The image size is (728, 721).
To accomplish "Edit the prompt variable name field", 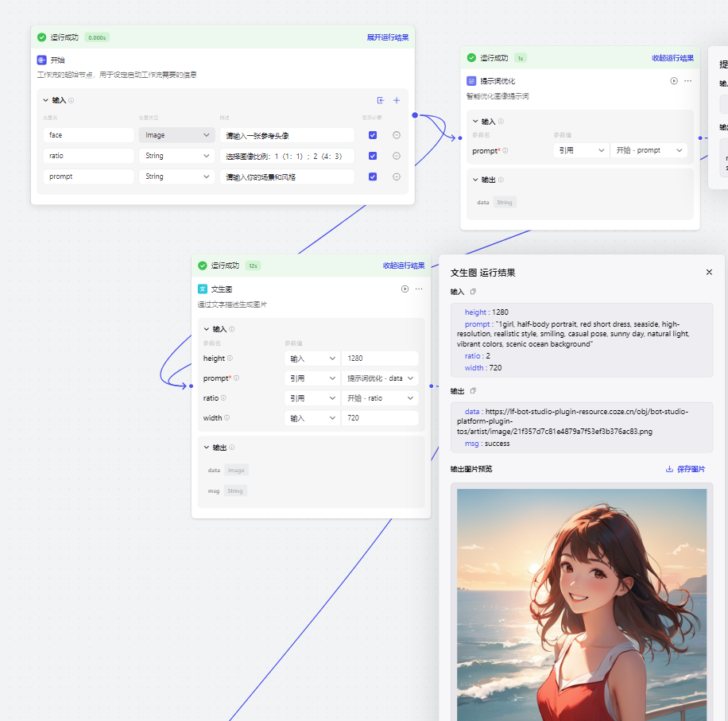I will (89, 177).
